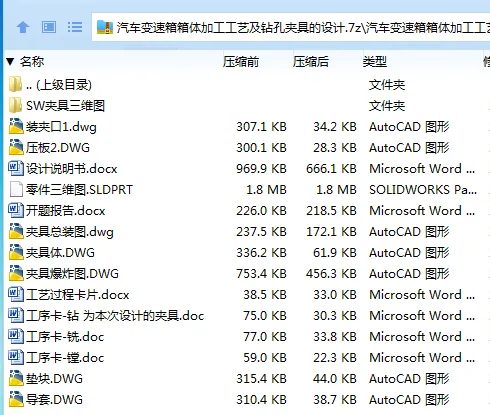Click the Word icon of 工艺过程卡片.docx
This screenshot has height=415, width=490.
(16, 294)
